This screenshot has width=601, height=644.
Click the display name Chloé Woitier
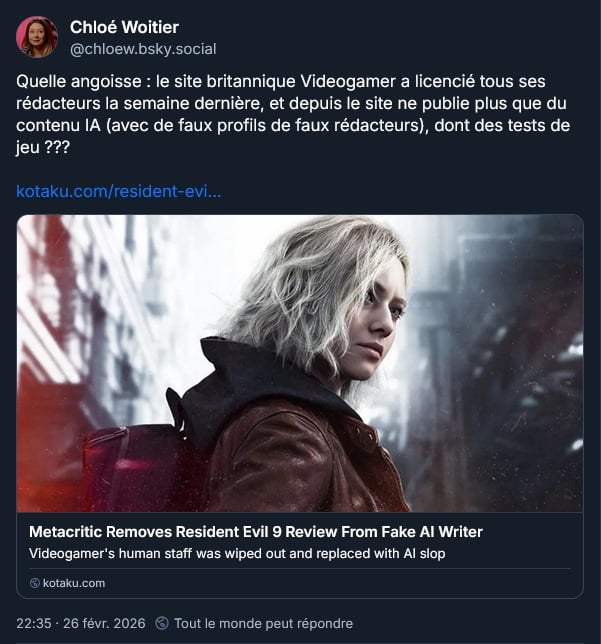click(x=124, y=28)
